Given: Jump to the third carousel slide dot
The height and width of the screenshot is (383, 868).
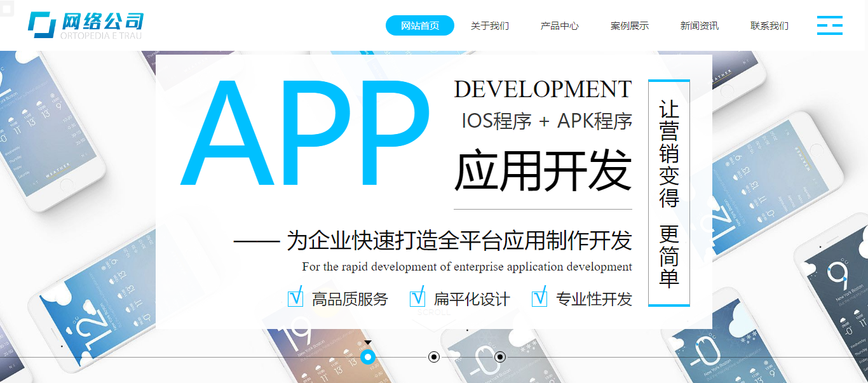Looking at the screenshot, I should (500, 357).
